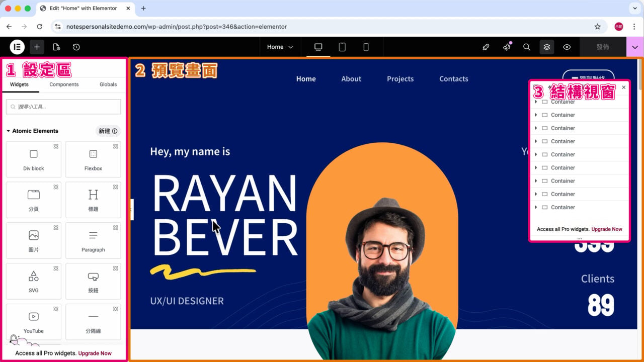Click the widget search field
Image resolution: width=644 pixels, height=362 pixels.
click(63, 107)
